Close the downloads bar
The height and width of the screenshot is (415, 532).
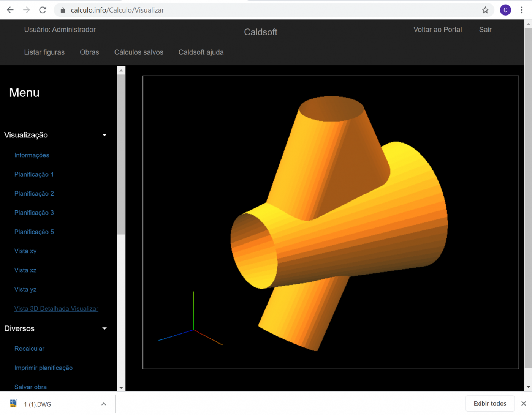pyautogui.click(x=523, y=403)
